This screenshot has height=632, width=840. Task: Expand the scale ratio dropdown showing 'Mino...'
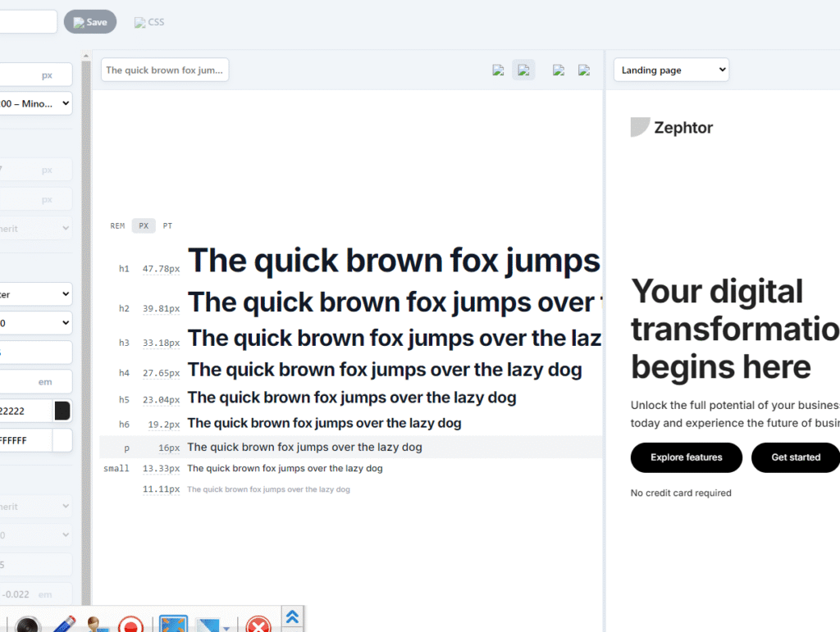36,103
